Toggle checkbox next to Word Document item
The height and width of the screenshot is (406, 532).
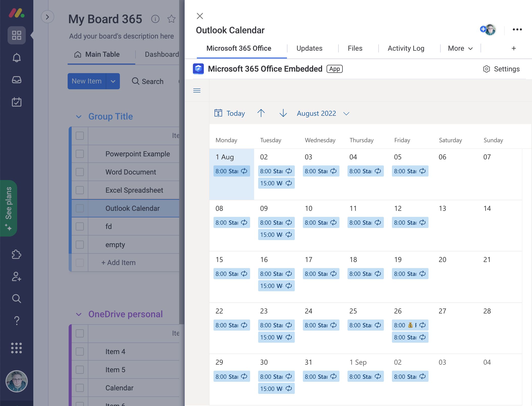tap(79, 172)
